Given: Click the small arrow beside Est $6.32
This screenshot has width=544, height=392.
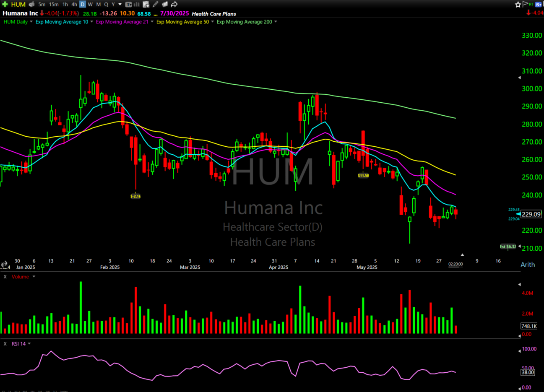Looking at the screenshot, I should 519,247.
